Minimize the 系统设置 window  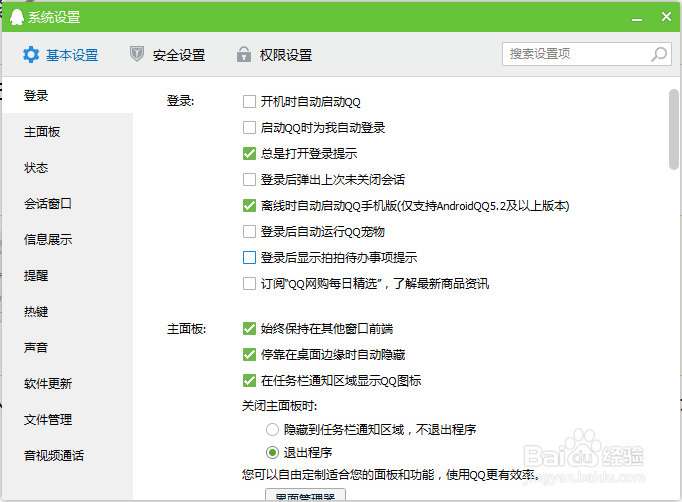click(x=637, y=18)
